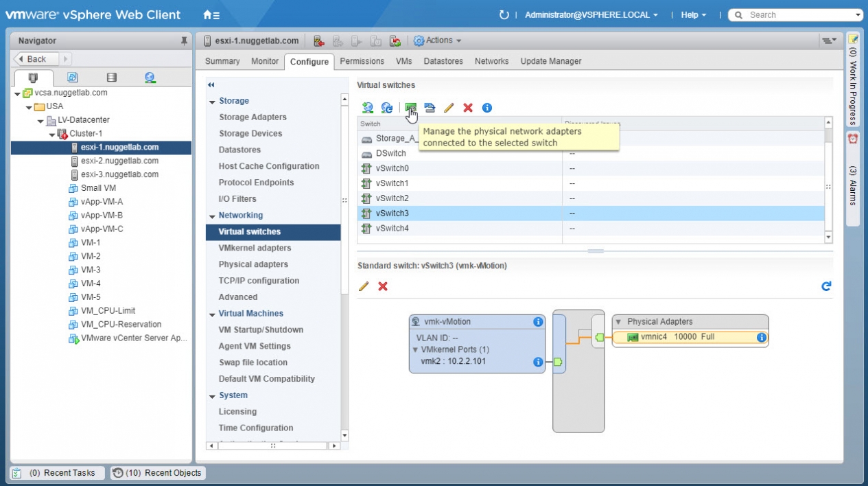Open the vSphere home menu icon
868x486 pixels.
[x=211, y=14]
